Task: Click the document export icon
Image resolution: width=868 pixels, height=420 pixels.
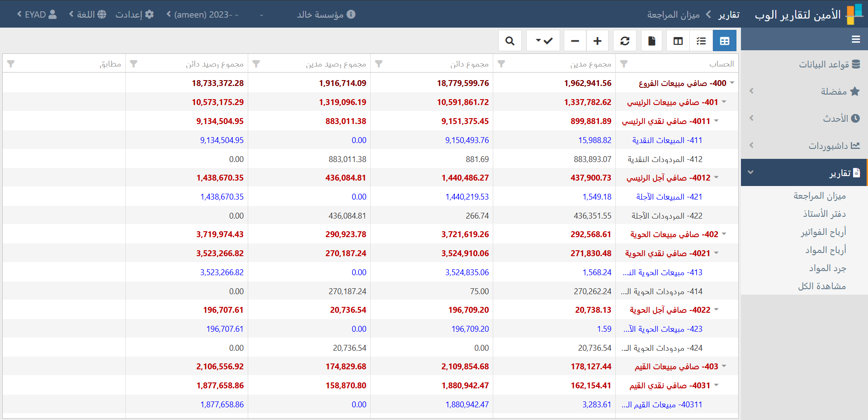Action: point(651,41)
